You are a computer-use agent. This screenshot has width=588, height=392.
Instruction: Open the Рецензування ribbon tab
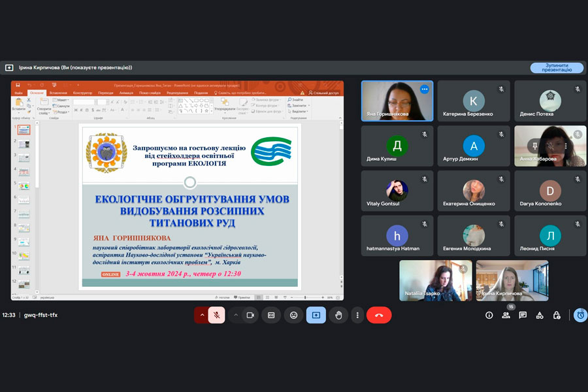click(177, 93)
